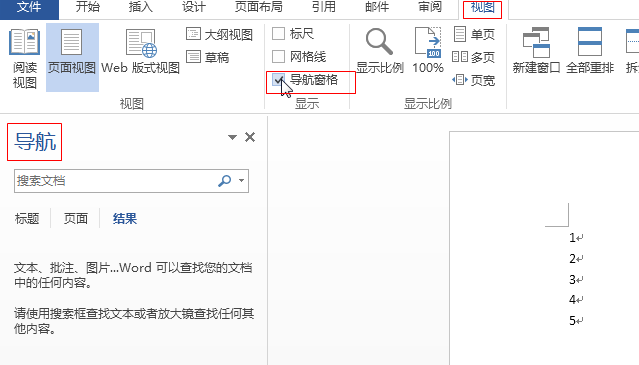
Task: Switch to the 设计 ribbon tab
Action: 194,7
